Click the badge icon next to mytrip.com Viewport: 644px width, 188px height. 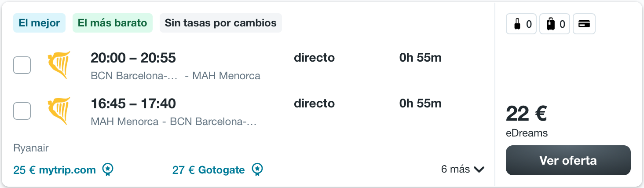pyautogui.click(x=108, y=169)
